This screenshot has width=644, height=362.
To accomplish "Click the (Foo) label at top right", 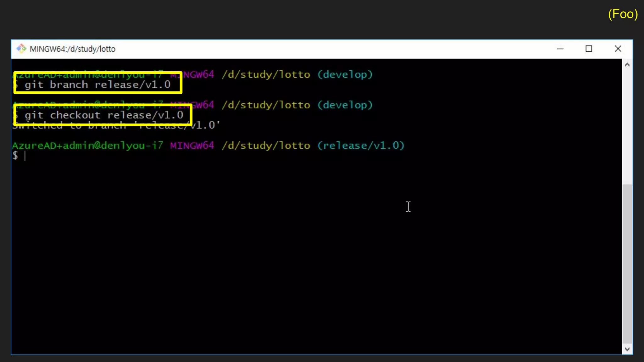I will (623, 14).
